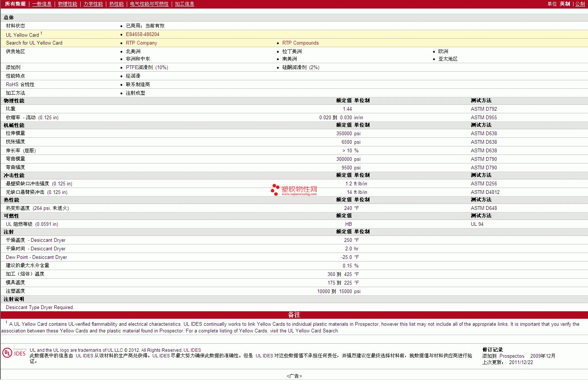The width and height of the screenshot is (588, 380).
Task: Click the 240 °F deflection temperature value
Action: pos(351,208)
